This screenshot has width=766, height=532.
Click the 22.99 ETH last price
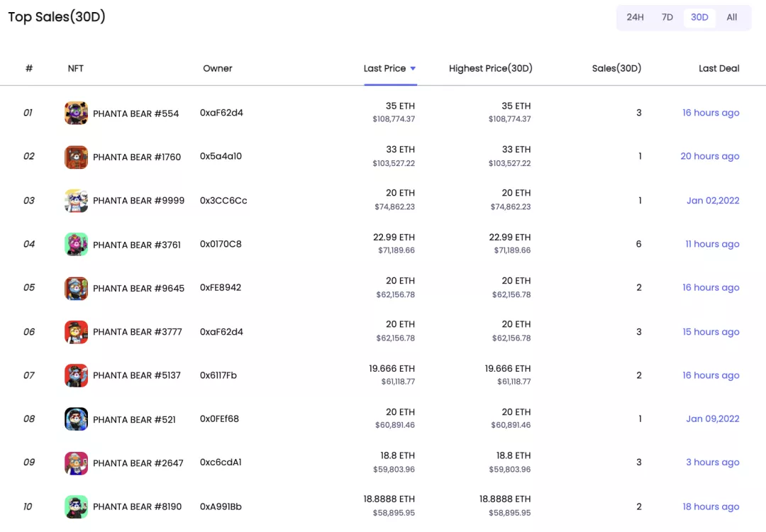[394, 238]
